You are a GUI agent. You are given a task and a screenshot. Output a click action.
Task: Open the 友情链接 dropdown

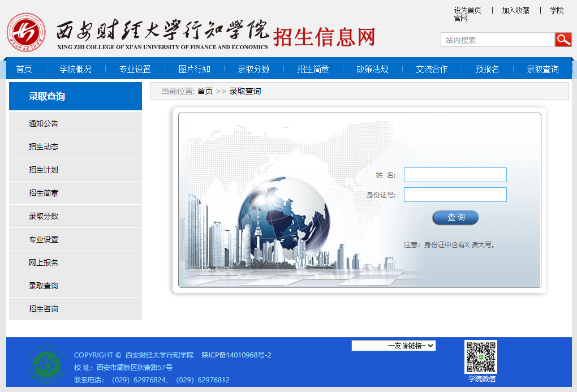coord(393,346)
